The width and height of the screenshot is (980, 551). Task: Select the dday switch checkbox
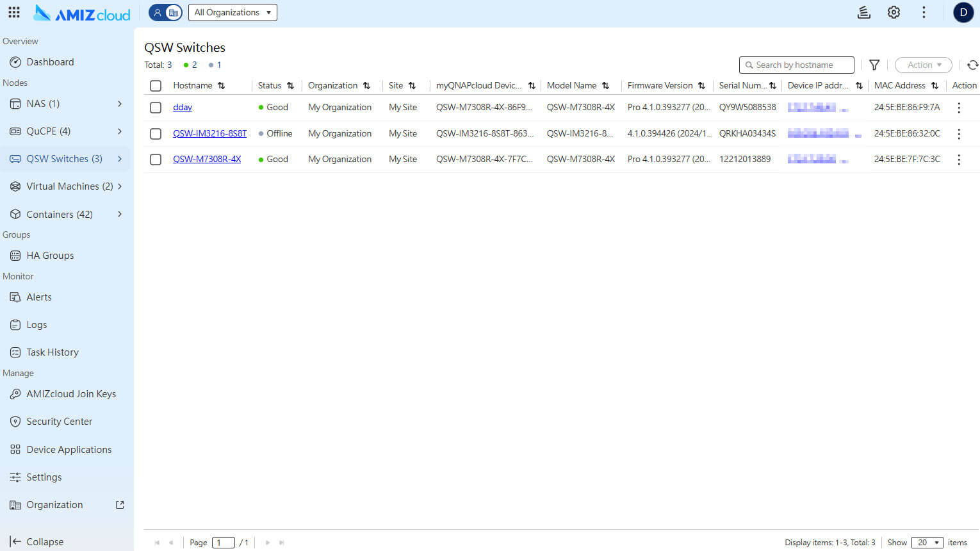pyautogui.click(x=156, y=108)
